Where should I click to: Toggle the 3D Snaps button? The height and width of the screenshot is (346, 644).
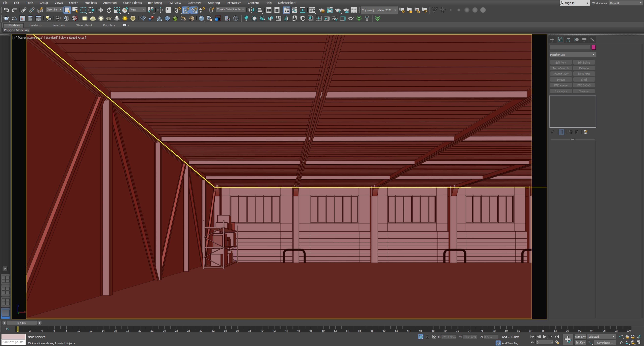tap(177, 10)
